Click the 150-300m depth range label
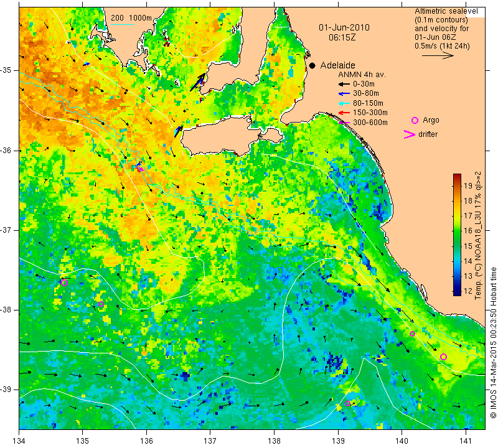Viewport: 498px width, 448px height. [370, 113]
